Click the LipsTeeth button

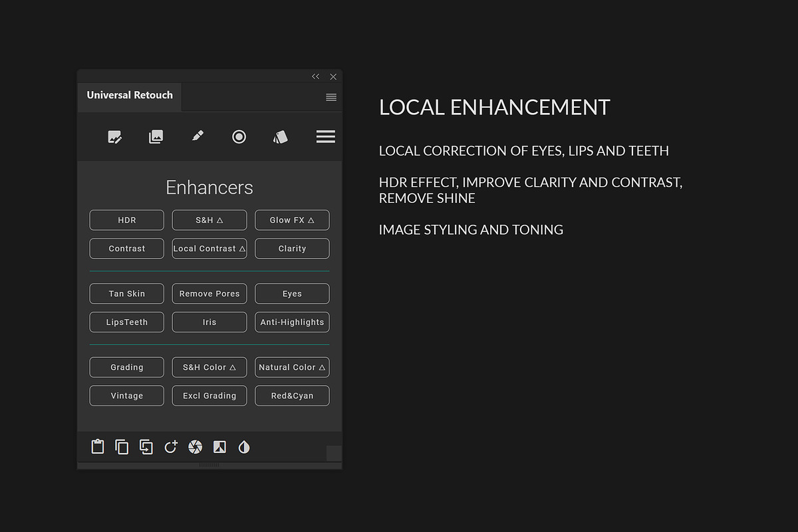point(127,323)
